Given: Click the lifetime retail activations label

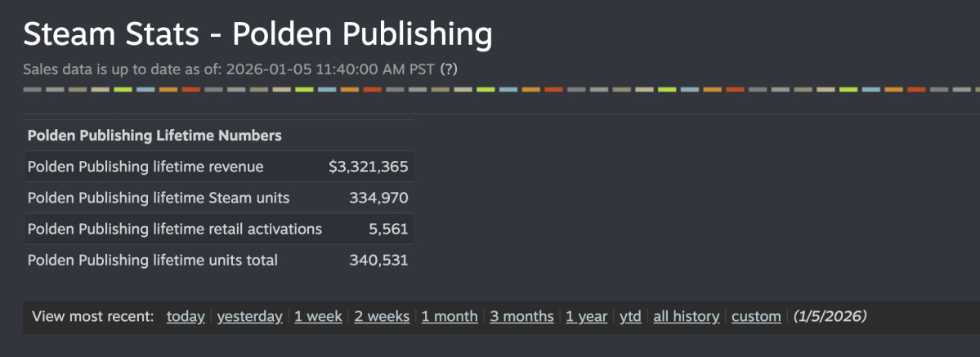Looking at the screenshot, I should click(x=174, y=229).
